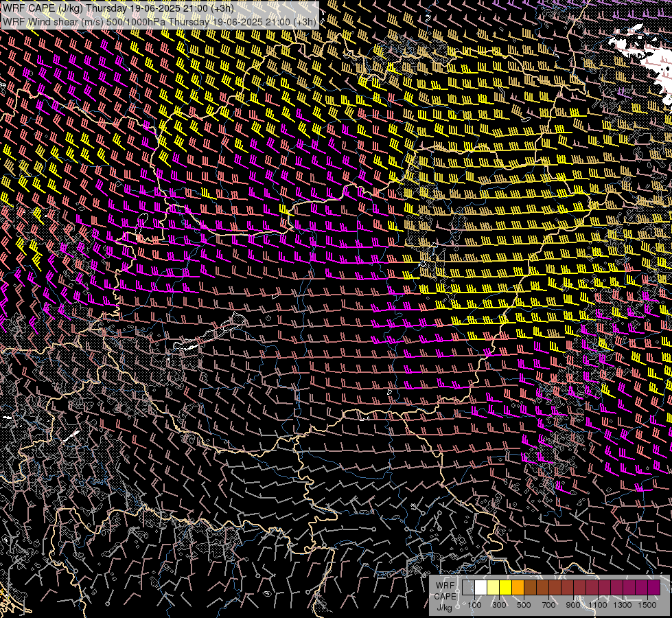
Task: Click the pale yellow CAPE legend swatch
Action: pyautogui.click(x=494, y=587)
